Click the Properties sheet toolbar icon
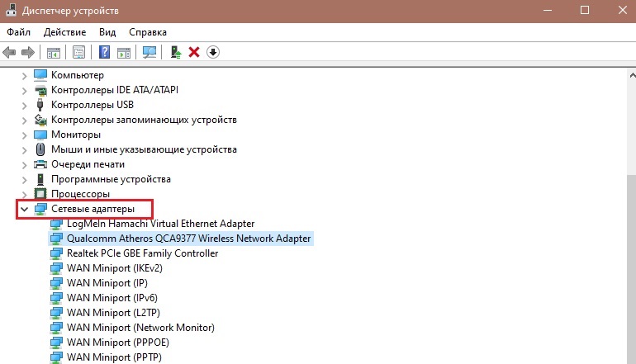 78,52
